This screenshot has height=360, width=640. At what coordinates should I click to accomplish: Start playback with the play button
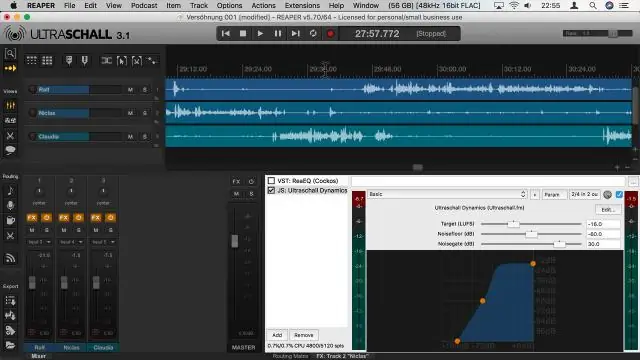[260, 33]
